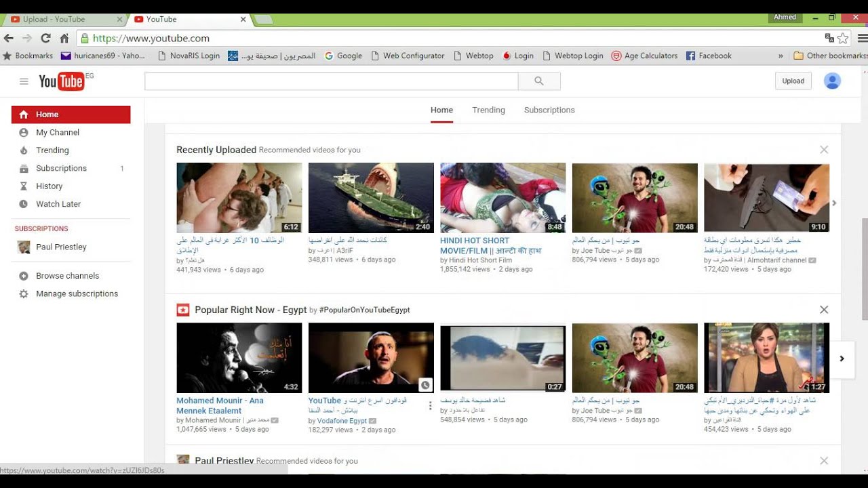Reload the page with refresh icon
This screenshot has height=488, width=868.
tap(45, 39)
